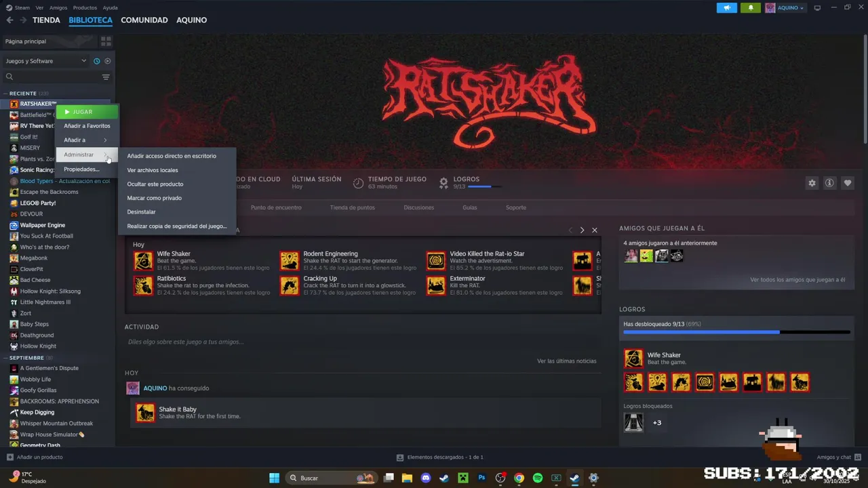Screen dimensions: 868x488
Task: Click the library search field
Action: pyautogui.click(x=53, y=77)
